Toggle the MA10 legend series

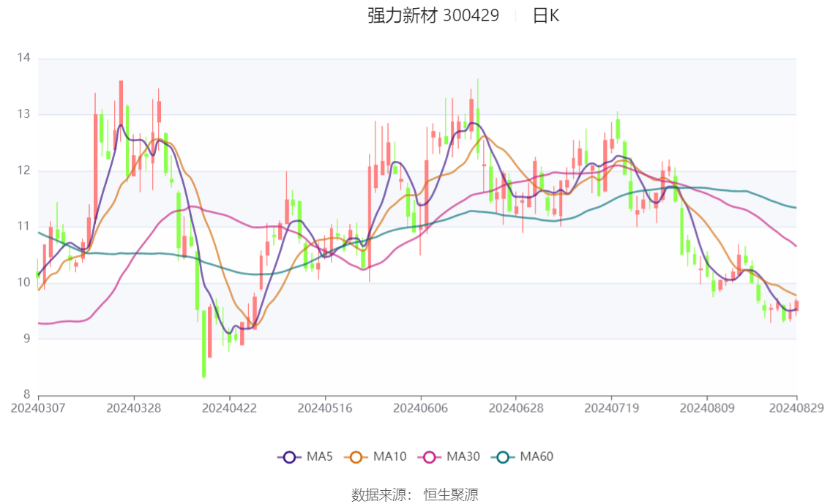[x=375, y=456]
